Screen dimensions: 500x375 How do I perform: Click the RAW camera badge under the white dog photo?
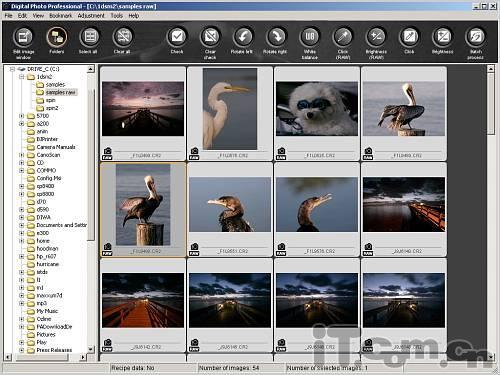coord(281,154)
